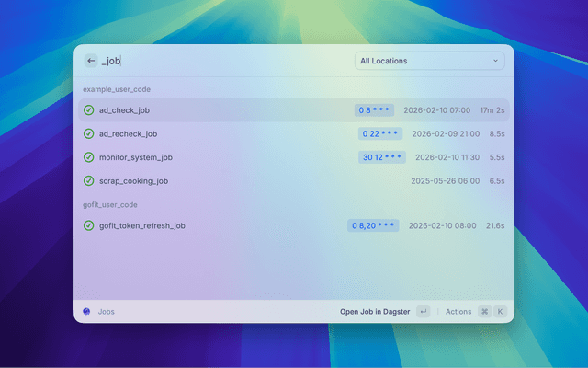Click the "30 12 * * *" cron schedule badge
588x368 pixels.
pos(381,157)
